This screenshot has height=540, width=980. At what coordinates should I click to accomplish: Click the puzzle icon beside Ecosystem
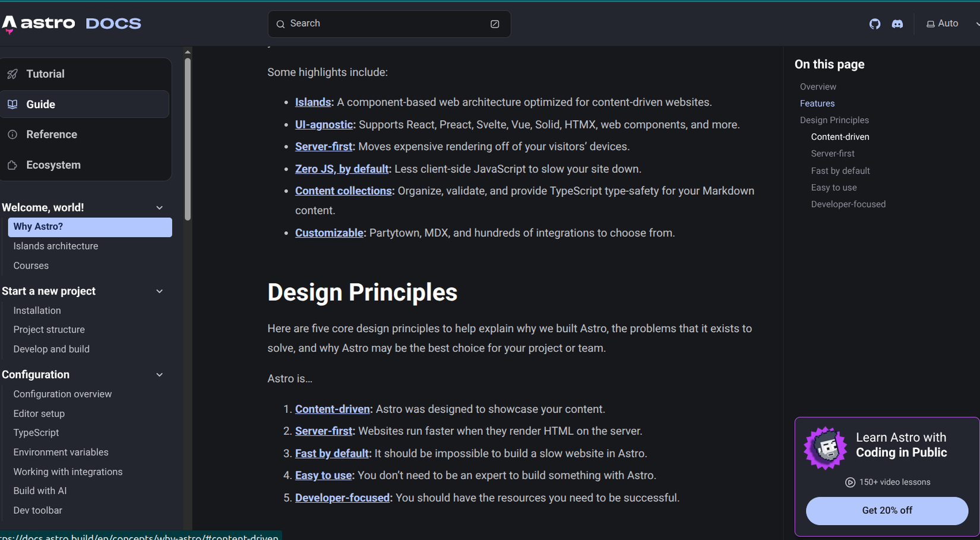pyautogui.click(x=12, y=165)
